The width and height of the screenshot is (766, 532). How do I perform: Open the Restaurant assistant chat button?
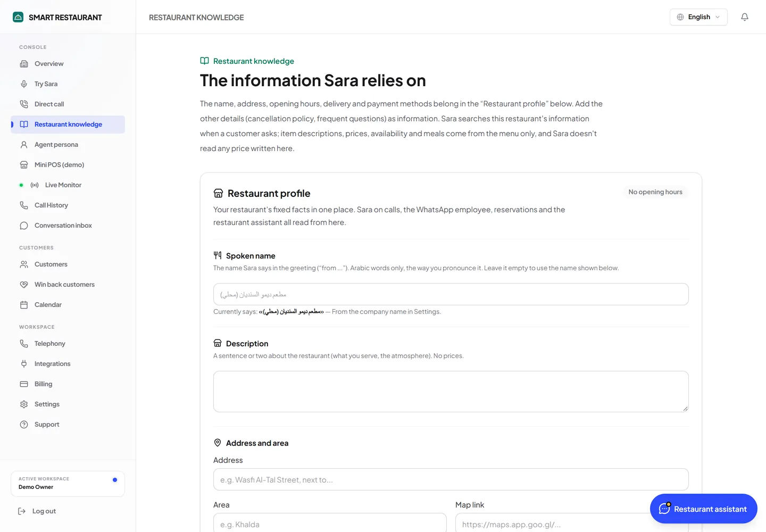pos(704,509)
